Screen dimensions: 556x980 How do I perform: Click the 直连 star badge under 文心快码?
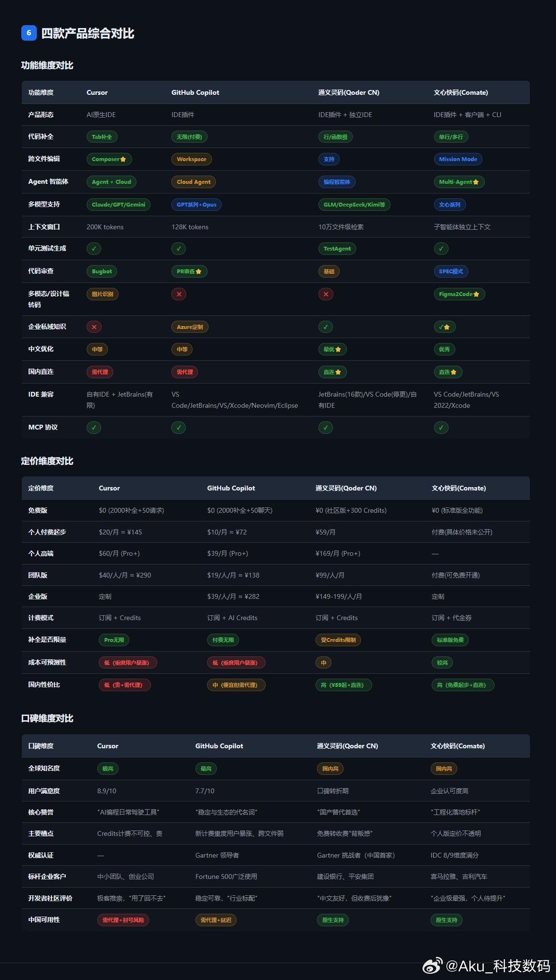click(448, 372)
